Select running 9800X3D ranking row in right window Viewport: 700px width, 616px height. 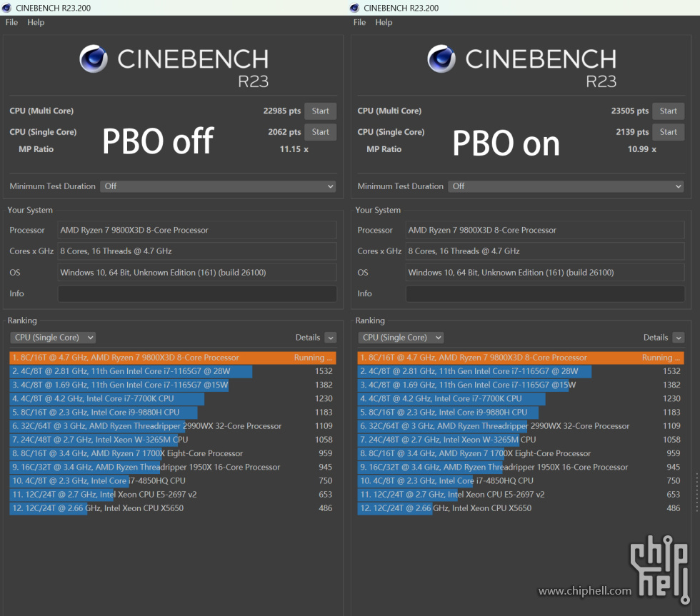521,358
